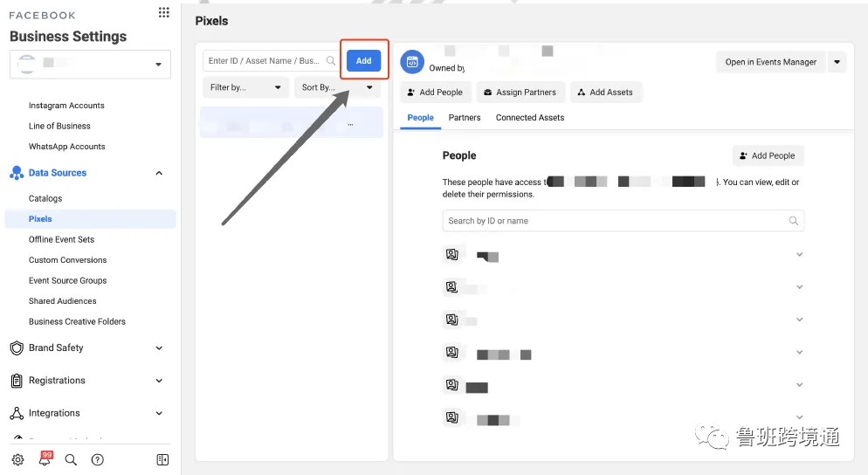Expand the Registrations section
This screenshot has width=868, height=475.
click(159, 381)
